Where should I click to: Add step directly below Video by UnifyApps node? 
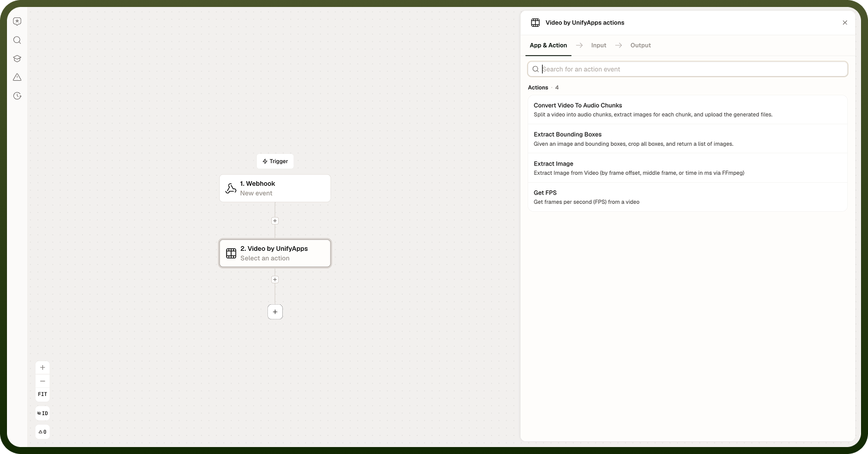coord(275,279)
